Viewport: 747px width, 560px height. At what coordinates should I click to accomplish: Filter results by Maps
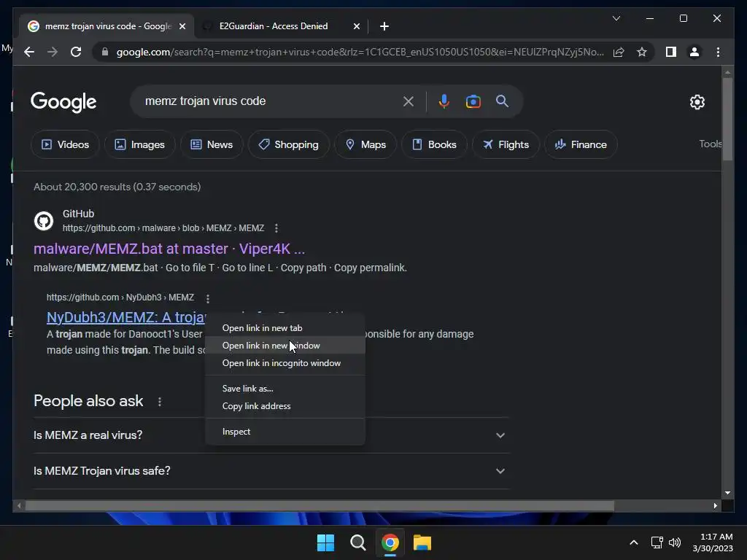(x=365, y=144)
